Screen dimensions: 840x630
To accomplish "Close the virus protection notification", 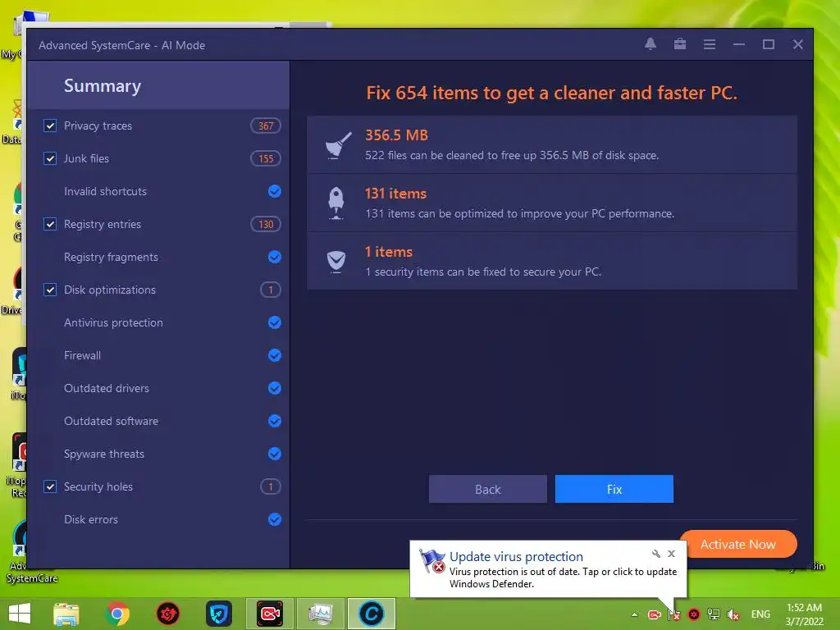I will [671, 554].
